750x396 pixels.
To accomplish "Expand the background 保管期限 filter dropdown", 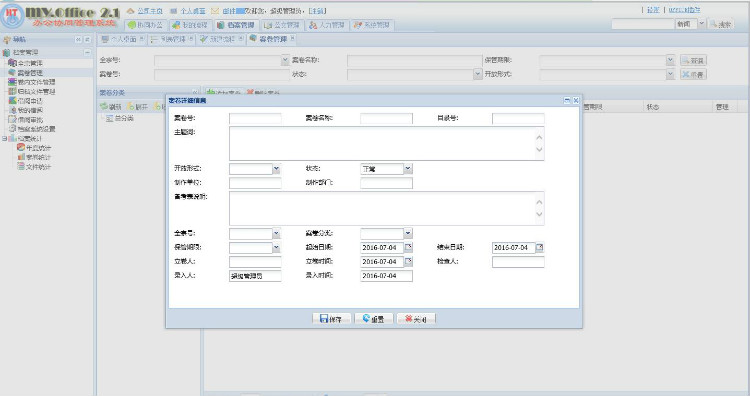I will point(670,60).
